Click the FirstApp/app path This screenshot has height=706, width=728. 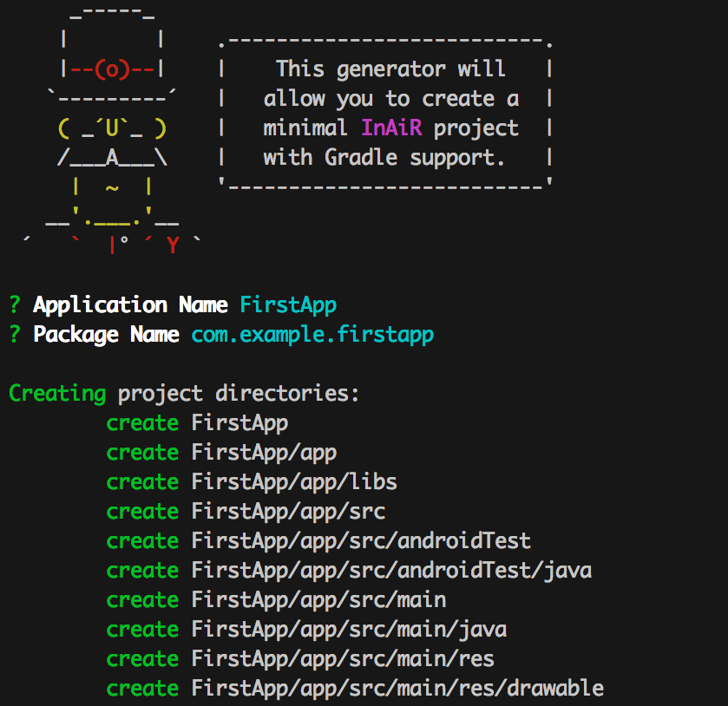(x=264, y=453)
